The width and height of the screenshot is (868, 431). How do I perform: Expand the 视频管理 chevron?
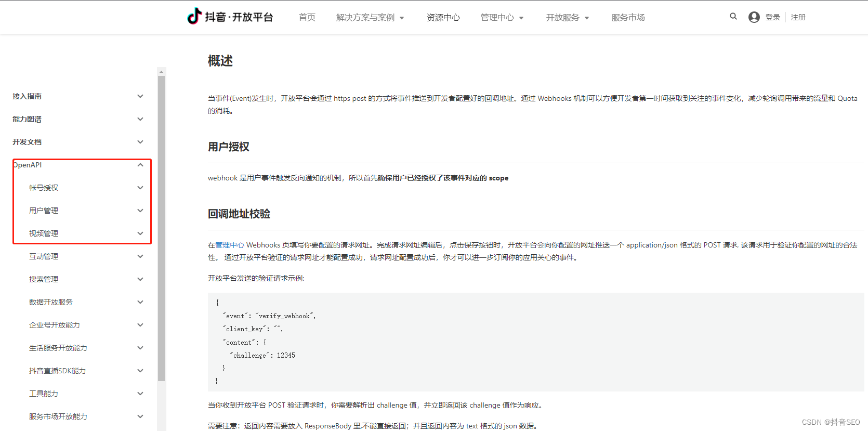pyautogui.click(x=140, y=233)
